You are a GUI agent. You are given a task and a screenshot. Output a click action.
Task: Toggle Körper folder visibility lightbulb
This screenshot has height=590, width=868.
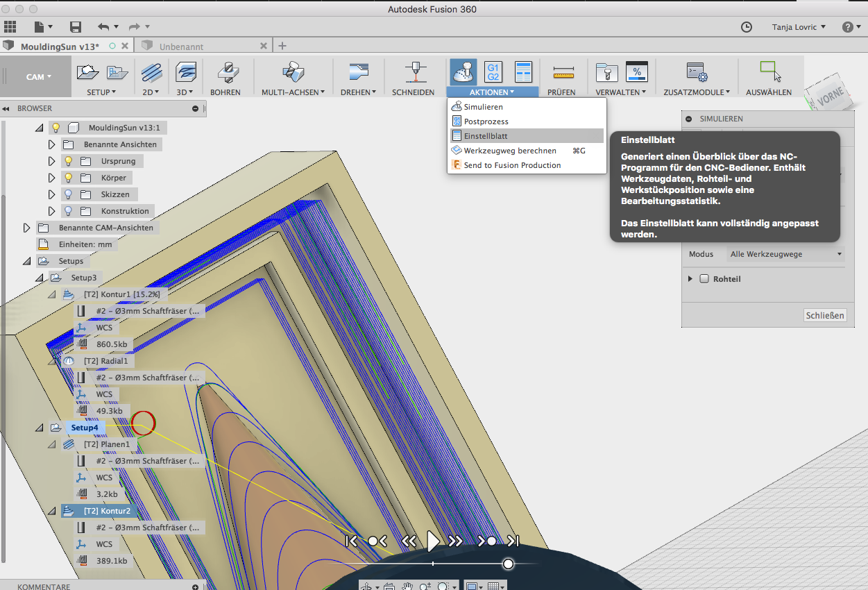(x=69, y=178)
